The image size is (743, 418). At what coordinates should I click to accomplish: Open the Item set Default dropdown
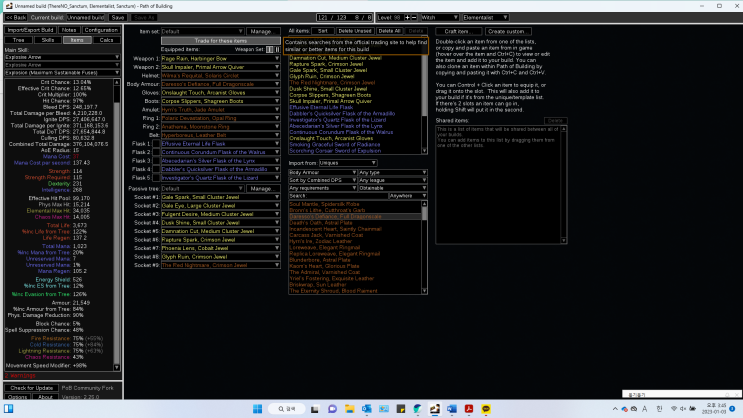[202, 31]
